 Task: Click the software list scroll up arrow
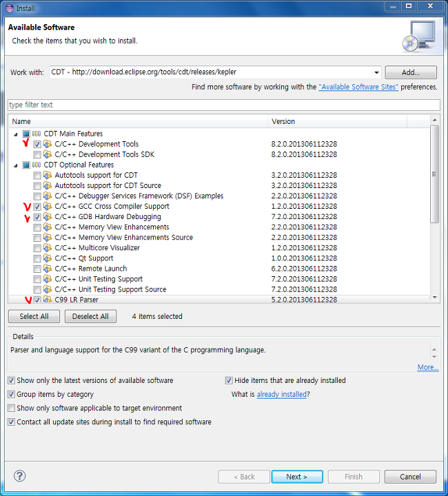tap(435, 120)
